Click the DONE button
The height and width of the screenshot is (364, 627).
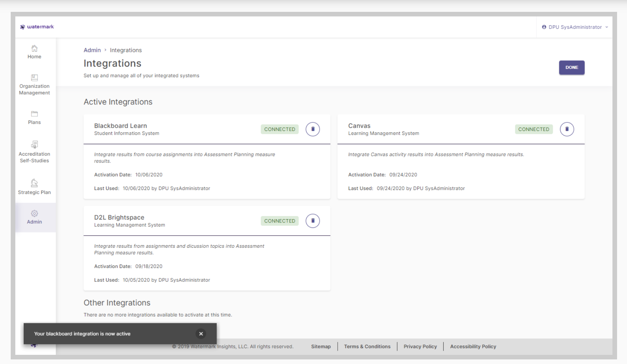click(572, 68)
